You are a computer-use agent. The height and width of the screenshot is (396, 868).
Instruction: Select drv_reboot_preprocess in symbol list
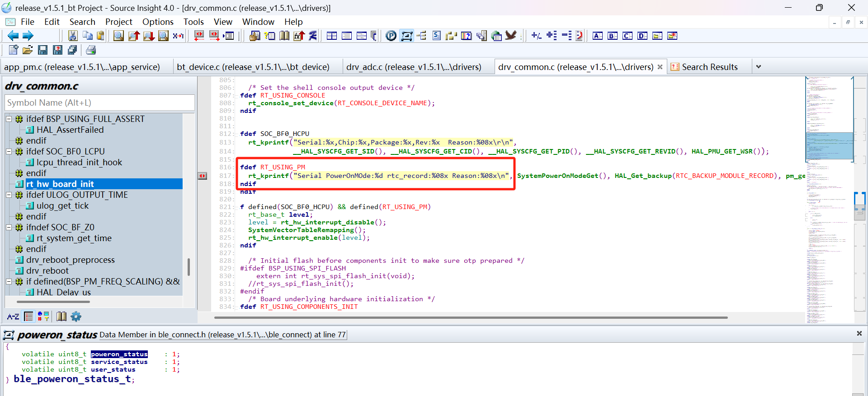[x=71, y=260]
